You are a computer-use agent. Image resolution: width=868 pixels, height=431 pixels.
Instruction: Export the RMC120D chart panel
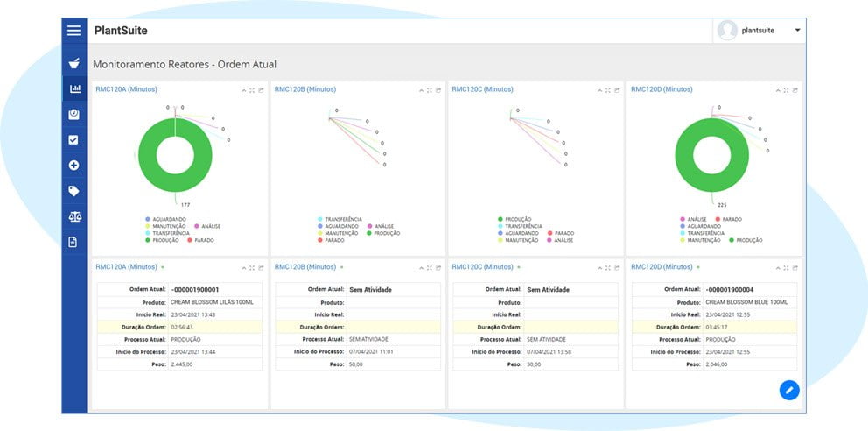coord(794,90)
